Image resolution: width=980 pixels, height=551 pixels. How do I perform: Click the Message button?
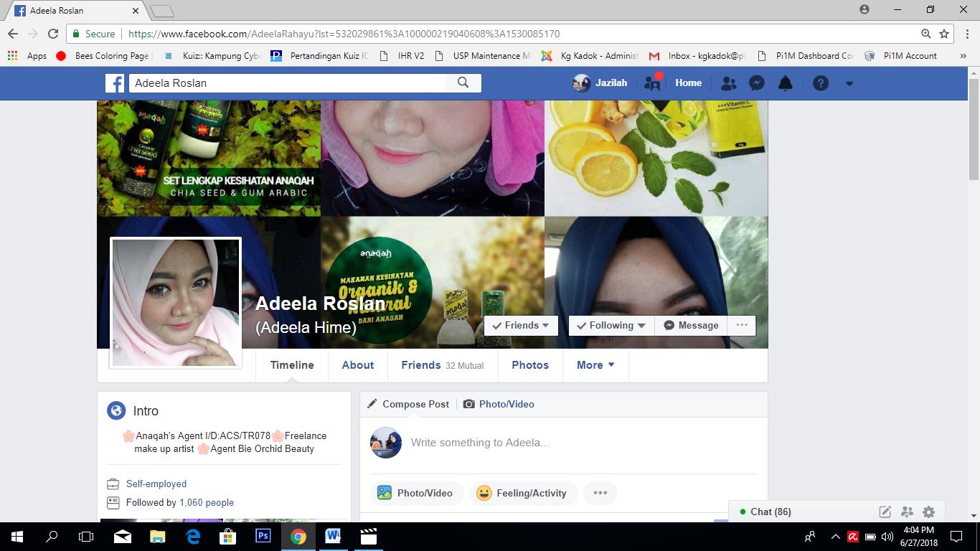pyautogui.click(x=691, y=325)
